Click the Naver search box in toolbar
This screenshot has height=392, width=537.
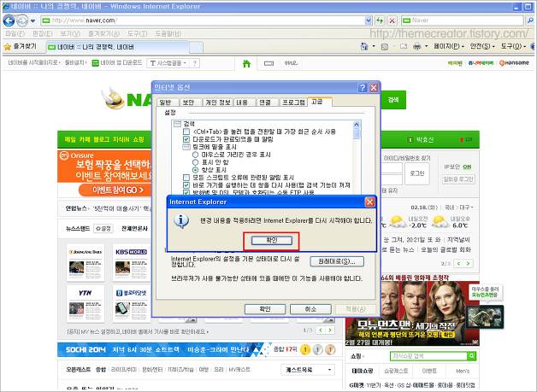tap(463, 20)
